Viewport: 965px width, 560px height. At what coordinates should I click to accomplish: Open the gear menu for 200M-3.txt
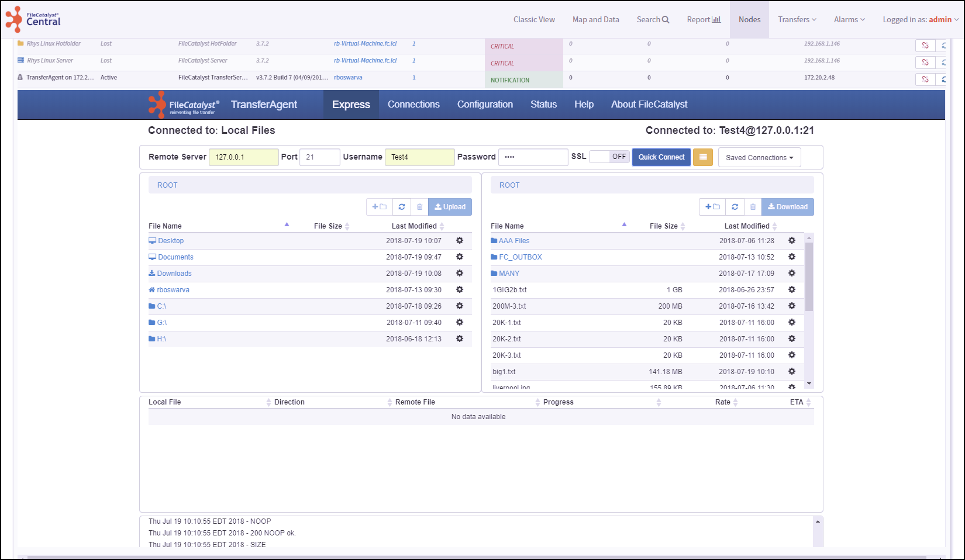pyautogui.click(x=792, y=306)
